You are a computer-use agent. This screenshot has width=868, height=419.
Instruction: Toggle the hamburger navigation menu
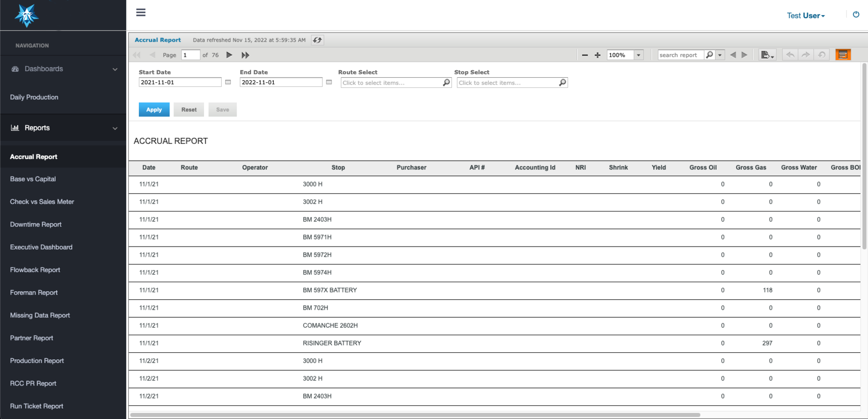pos(141,13)
